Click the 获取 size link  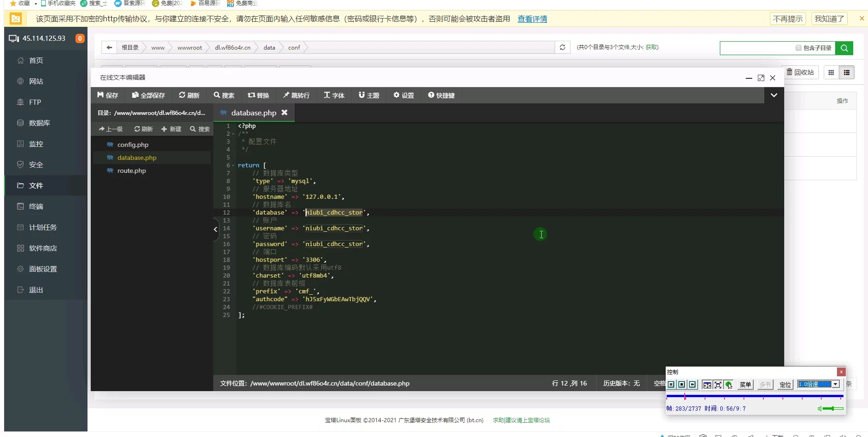(x=651, y=47)
